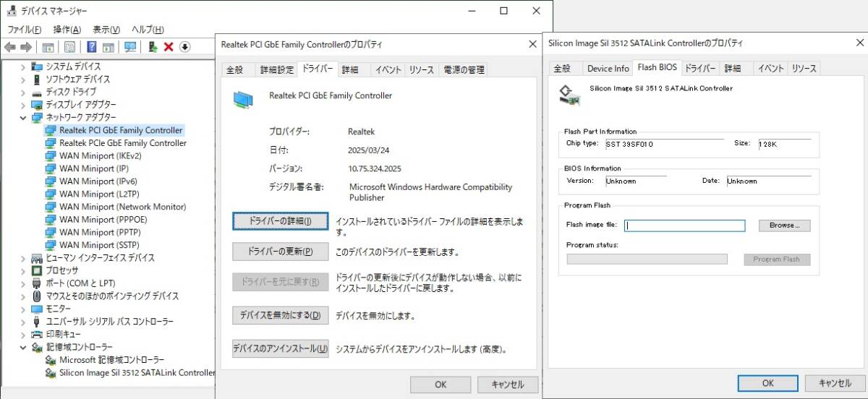This screenshot has height=399, width=868.
Task: Open the 操作(A) menu
Action: pos(67,30)
